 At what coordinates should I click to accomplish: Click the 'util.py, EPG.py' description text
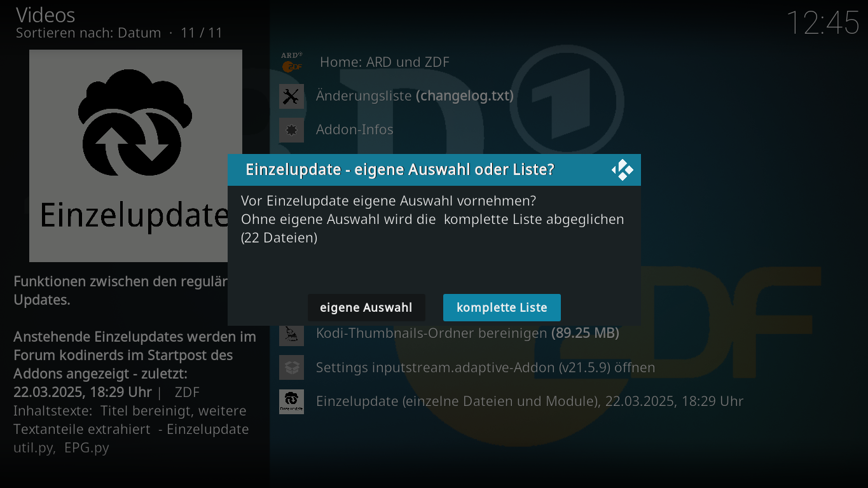61,448
